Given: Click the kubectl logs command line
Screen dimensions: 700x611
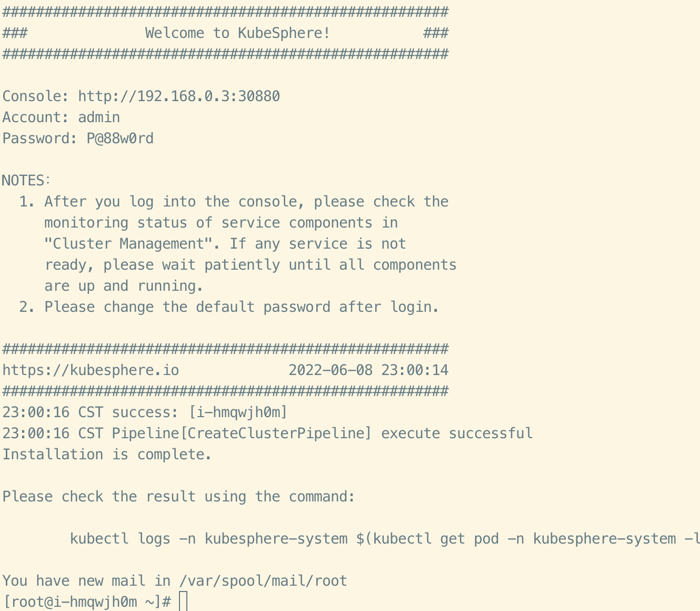Looking at the screenshot, I should click(x=385, y=539).
